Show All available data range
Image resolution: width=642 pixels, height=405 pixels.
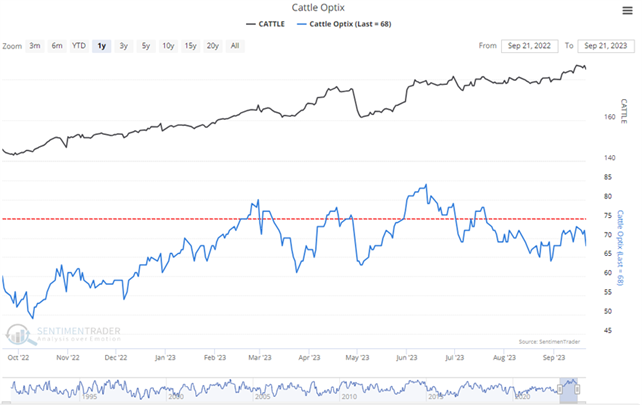point(235,46)
